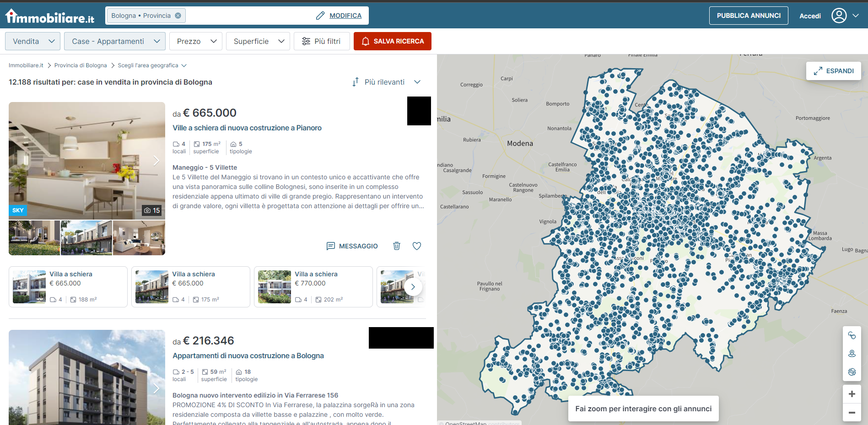Click Immobiliare.it breadcrumb link

[x=26, y=65]
